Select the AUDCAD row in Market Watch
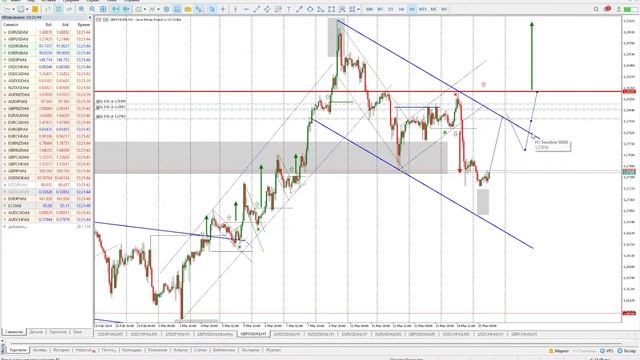The width and height of the screenshot is (640, 360). pos(47,213)
